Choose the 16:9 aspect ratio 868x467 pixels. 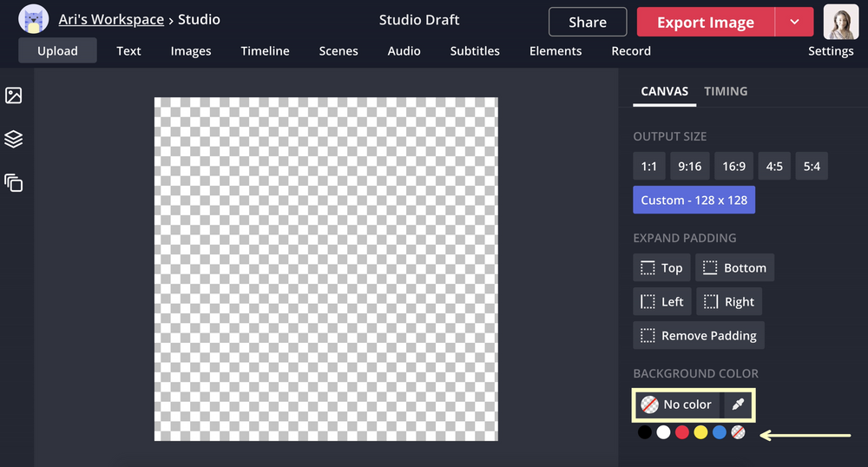click(733, 166)
